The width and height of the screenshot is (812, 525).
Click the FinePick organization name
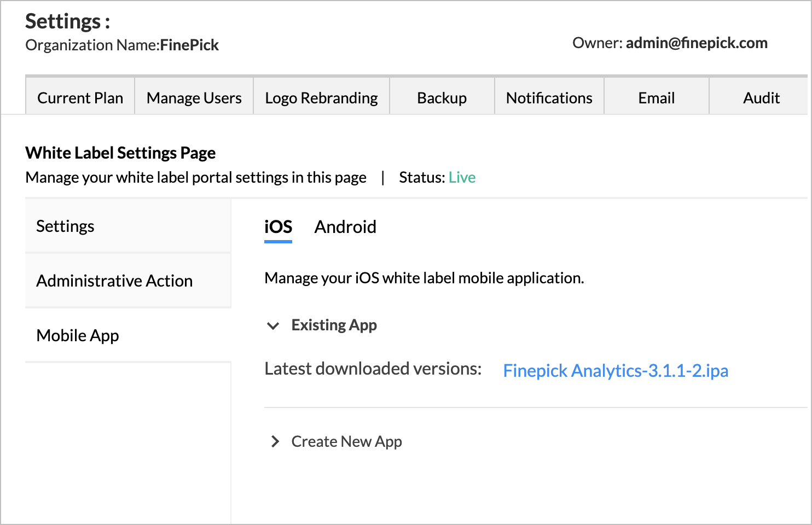click(x=189, y=45)
